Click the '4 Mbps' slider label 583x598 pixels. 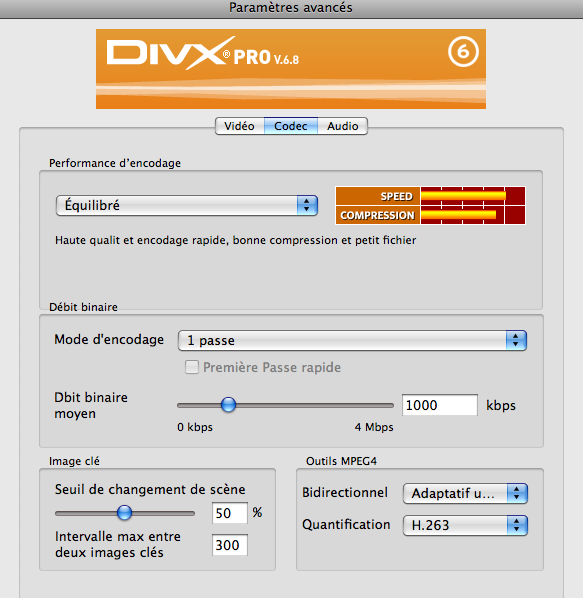374,427
